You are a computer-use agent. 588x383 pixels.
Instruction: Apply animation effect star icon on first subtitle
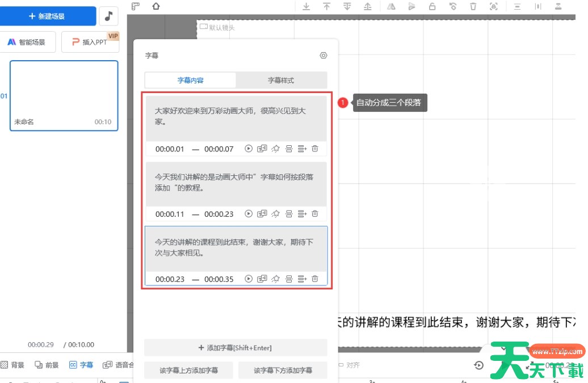276,148
